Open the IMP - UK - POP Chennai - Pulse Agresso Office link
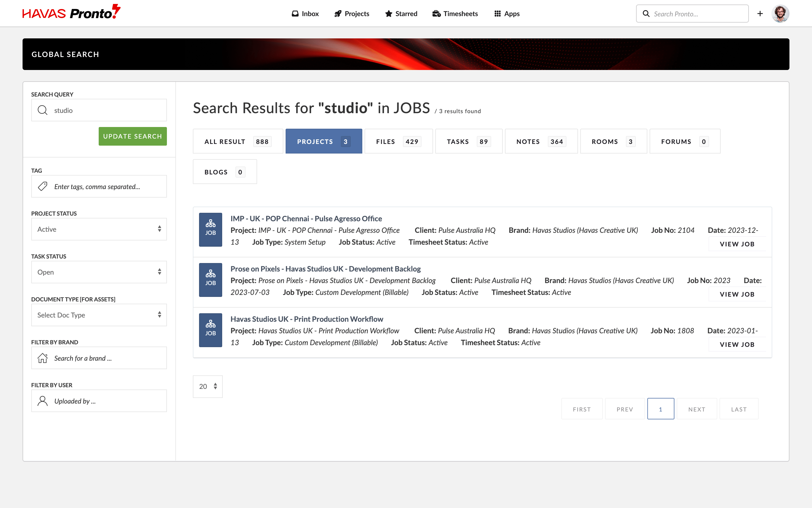 tap(306, 219)
